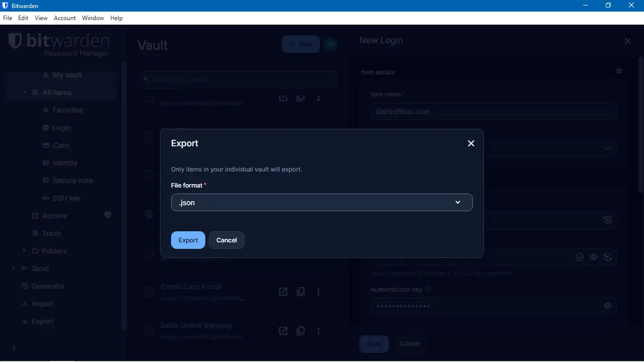Click the bitwarden logo
Image resolution: width=644 pixels, height=362 pixels.
(x=59, y=44)
